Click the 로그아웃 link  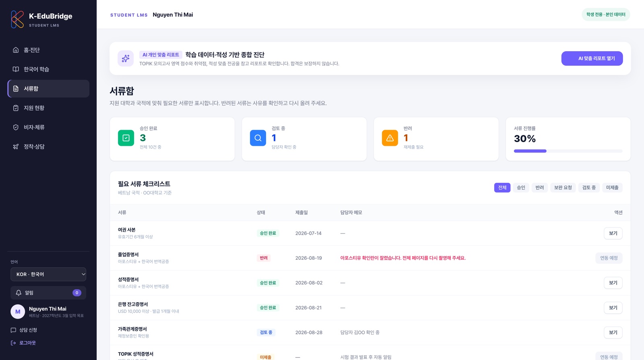coord(23,343)
